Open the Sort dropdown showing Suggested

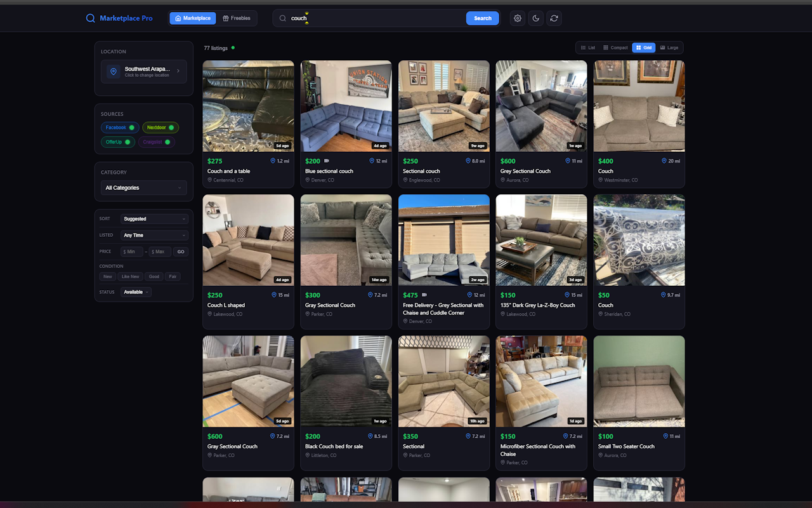(154, 219)
